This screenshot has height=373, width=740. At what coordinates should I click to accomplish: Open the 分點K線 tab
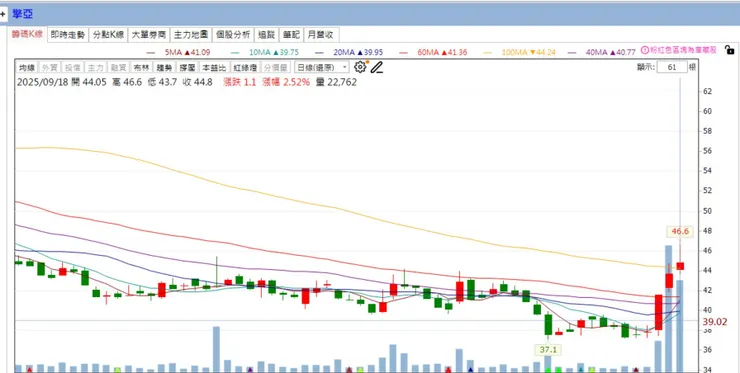coord(108,34)
